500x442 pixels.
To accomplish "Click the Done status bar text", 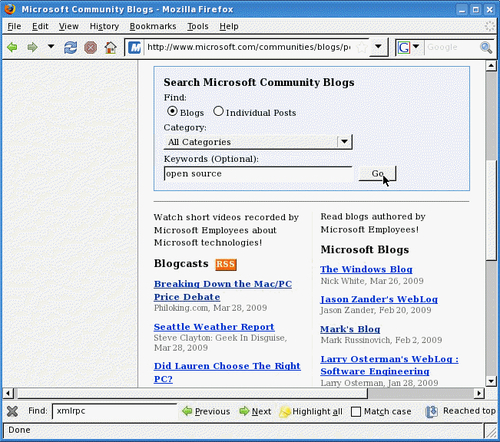I will [x=19, y=430].
